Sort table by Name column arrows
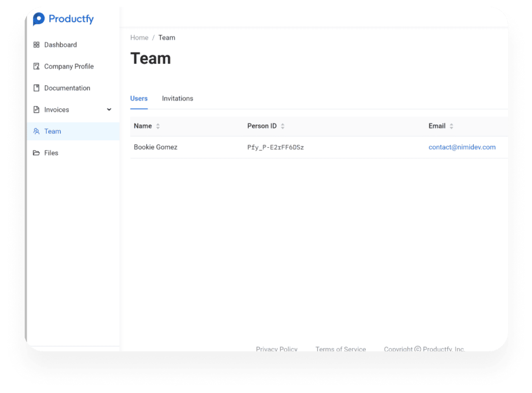The image size is (532, 393). (158, 126)
